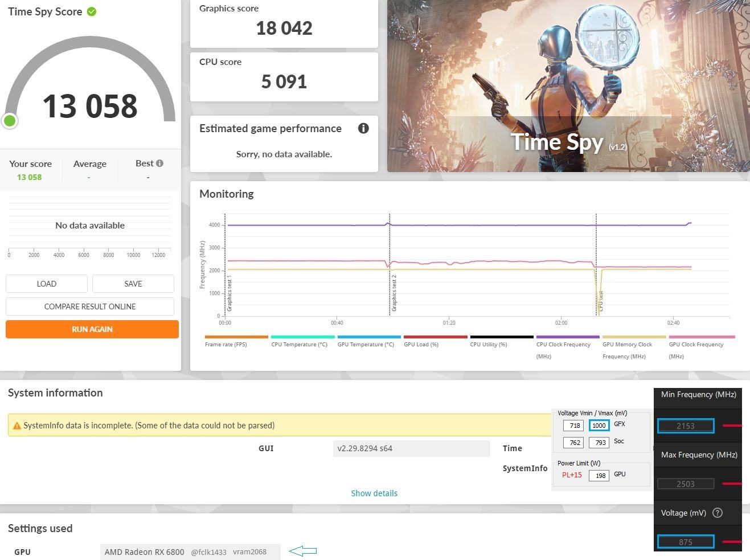This screenshot has width=750, height=560.
Task: Click the Graphics score 18 042 value
Action: click(x=284, y=28)
